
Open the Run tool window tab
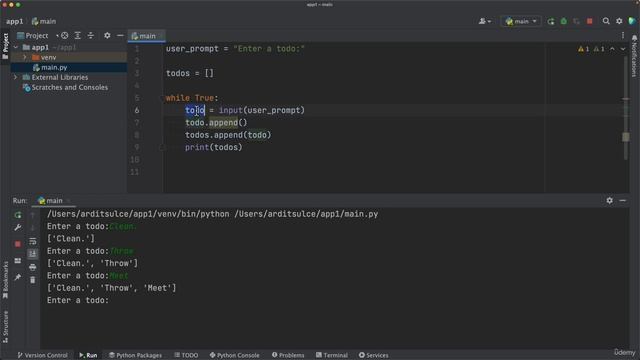point(88,355)
